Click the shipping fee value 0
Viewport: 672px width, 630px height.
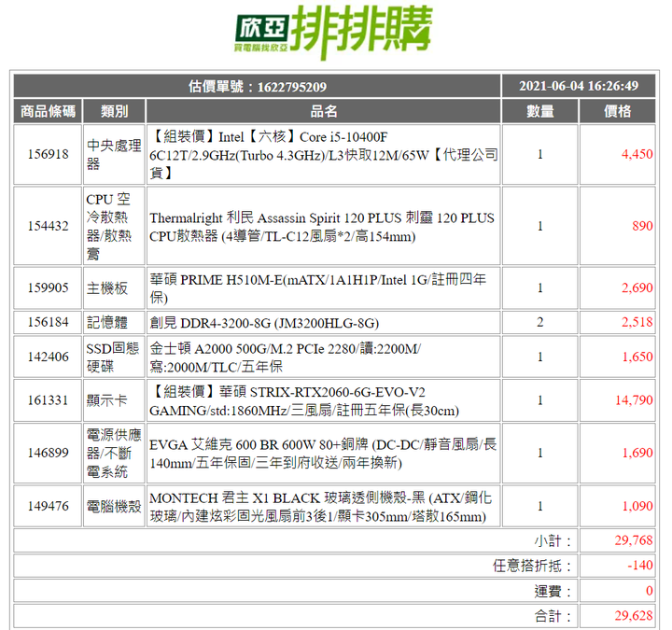(x=650, y=591)
